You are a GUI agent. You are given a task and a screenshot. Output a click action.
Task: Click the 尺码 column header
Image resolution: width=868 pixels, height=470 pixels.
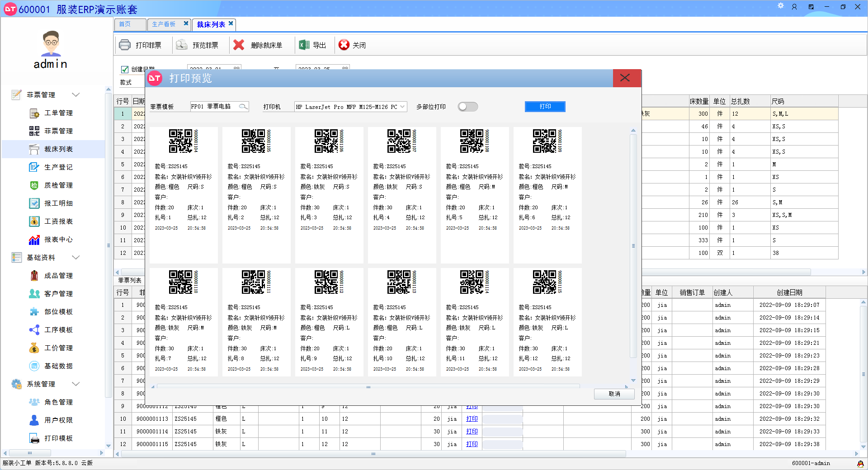pos(804,101)
